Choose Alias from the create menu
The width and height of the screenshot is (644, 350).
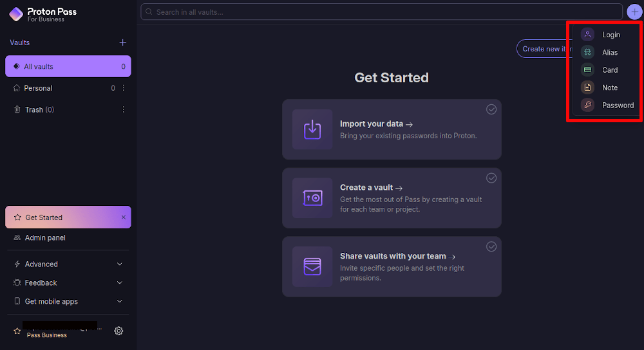click(607, 52)
